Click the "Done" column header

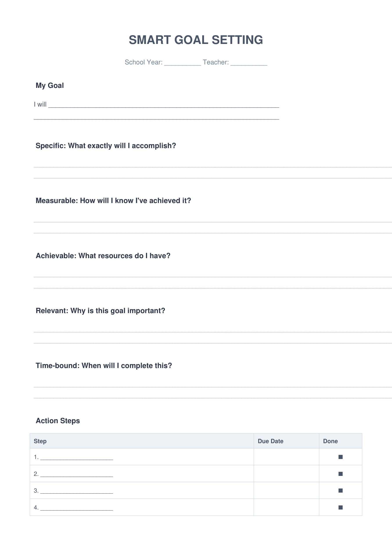click(330, 441)
